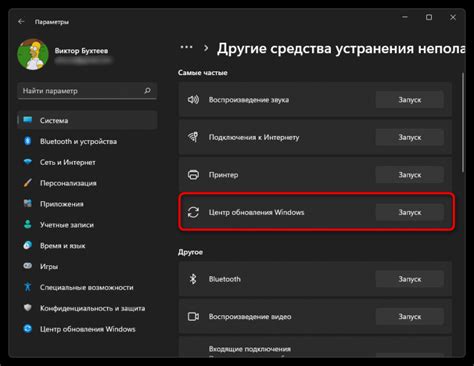Run Воспроизведение звука troubleshooter
The image size is (474, 366).
click(x=410, y=100)
